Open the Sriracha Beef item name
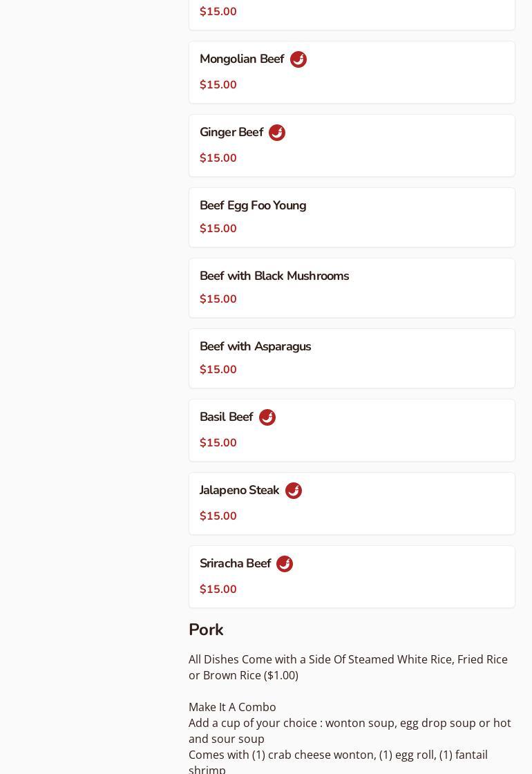This screenshot has width=532, height=774. pyautogui.click(x=236, y=564)
